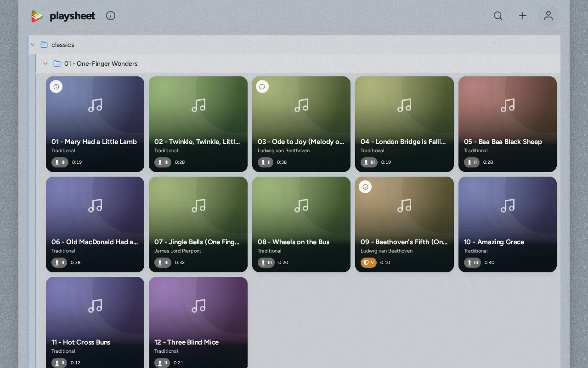Click the One-Finger Wonders folder icon

click(57, 63)
